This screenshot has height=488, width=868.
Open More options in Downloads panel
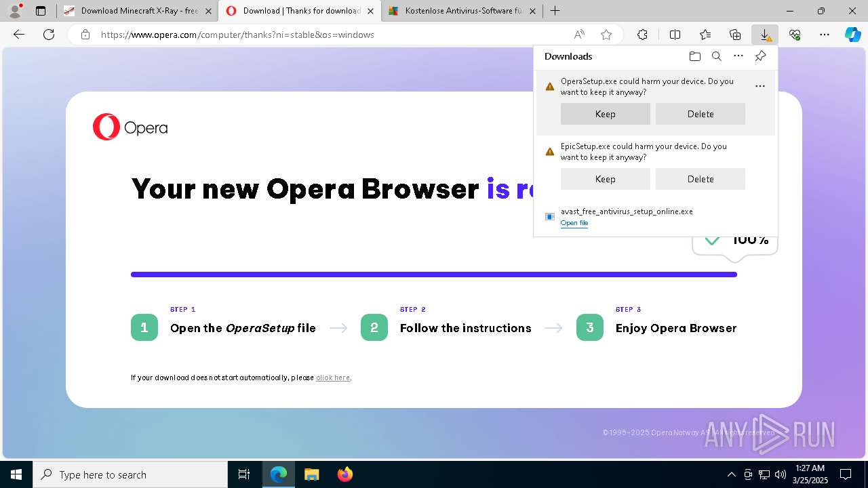coord(738,56)
